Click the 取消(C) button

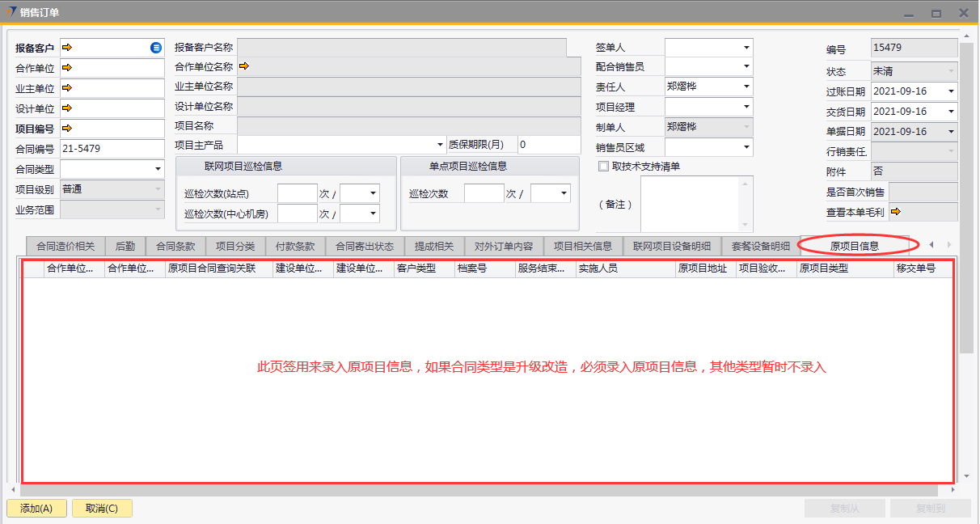102,509
